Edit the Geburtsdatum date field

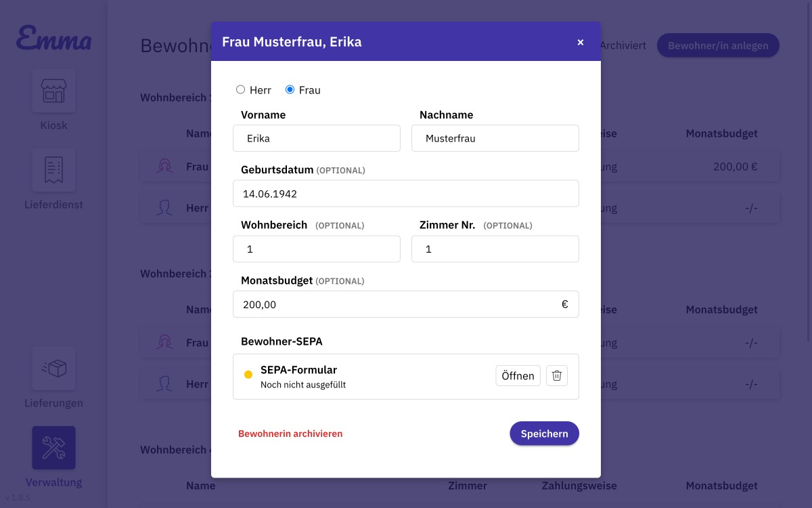pos(406,194)
